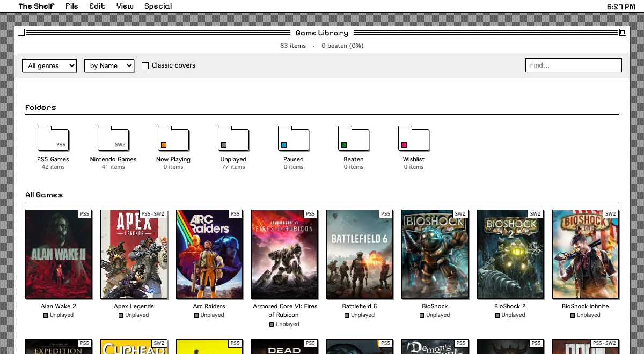Open the Nintendo Games folder

(113, 138)
